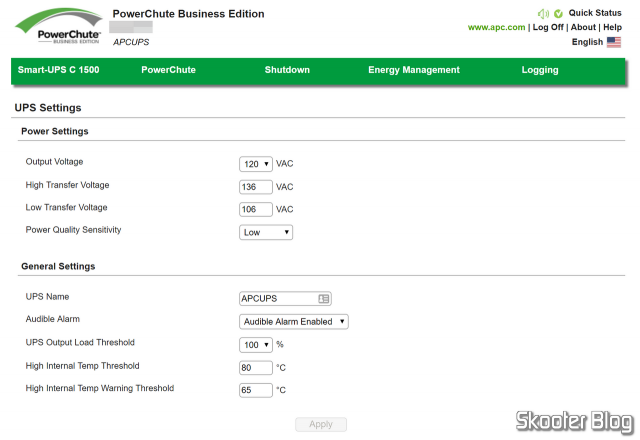This screenshot has height=440, width=640.
Task: Open the Shutdown menu
Action: [287, 70]
